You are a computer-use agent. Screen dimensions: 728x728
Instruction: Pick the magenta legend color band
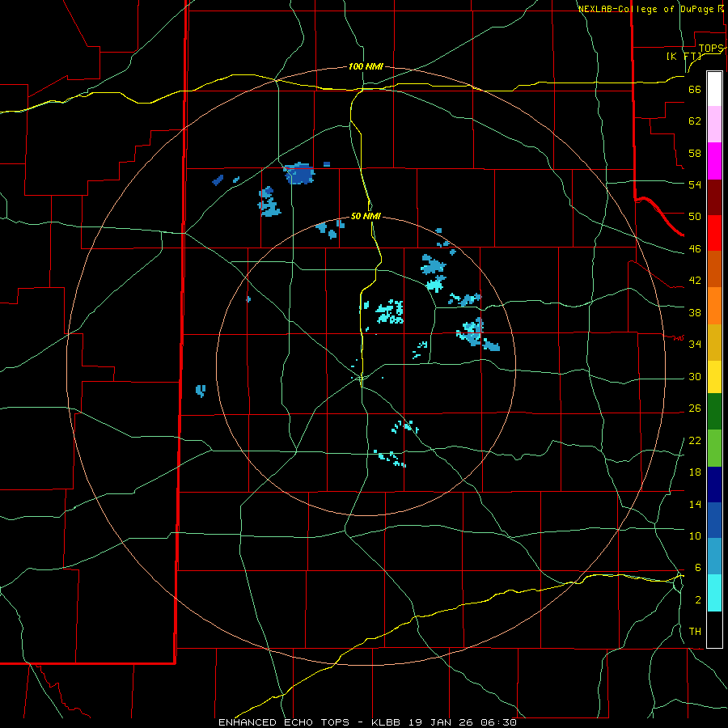714,161
